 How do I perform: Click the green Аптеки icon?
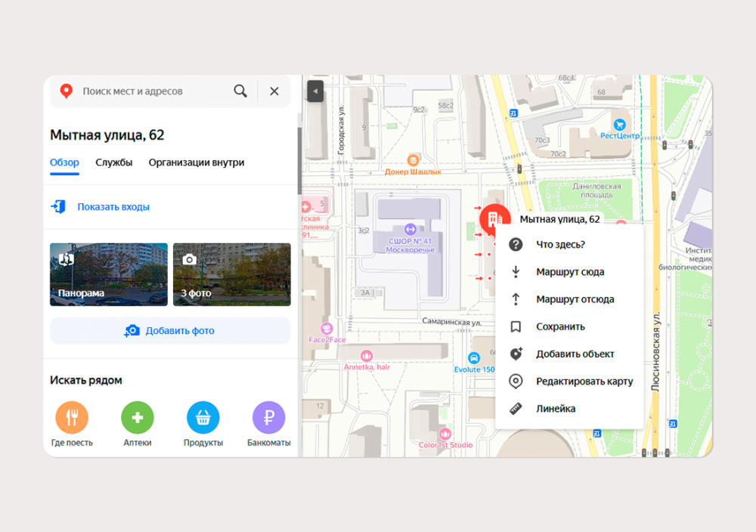coord(138,417)
